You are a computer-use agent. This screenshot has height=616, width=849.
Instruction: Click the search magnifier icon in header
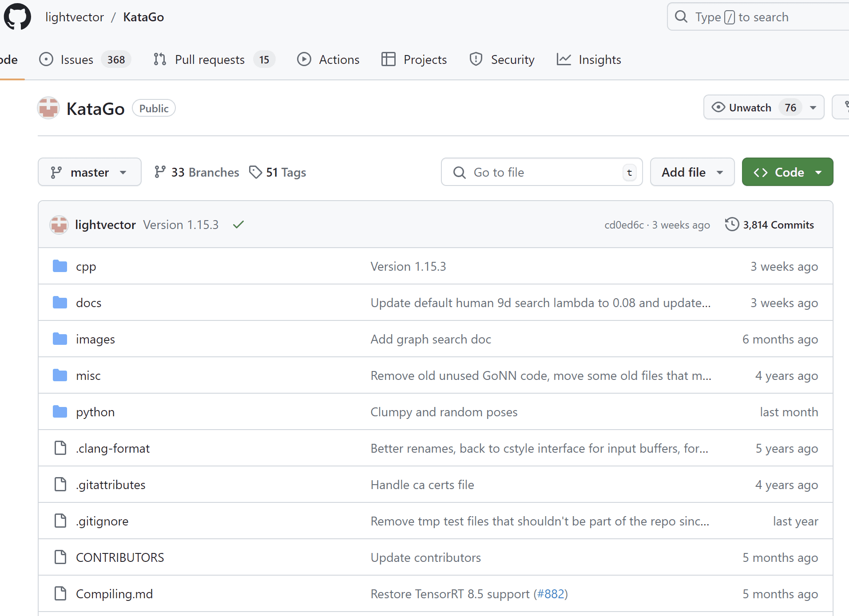[681, 17]
